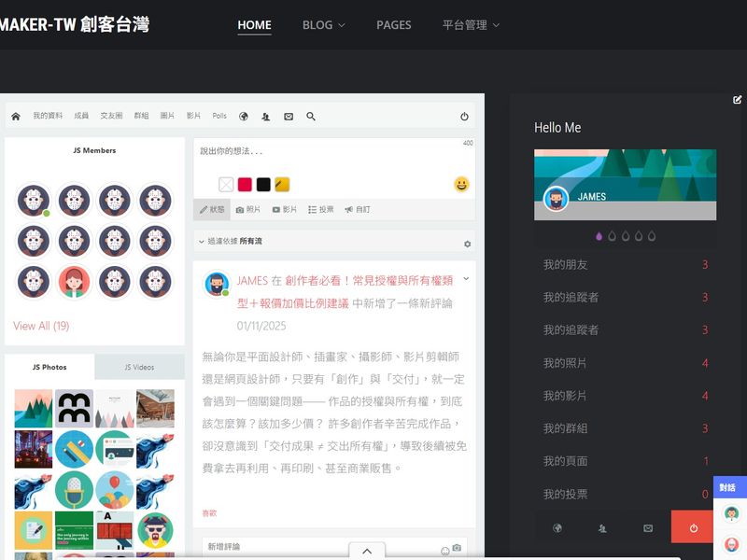The width and height of the screenshot is (747, 560).
Task: Select the 投票 poll post tab
Action: pos(320,209)
